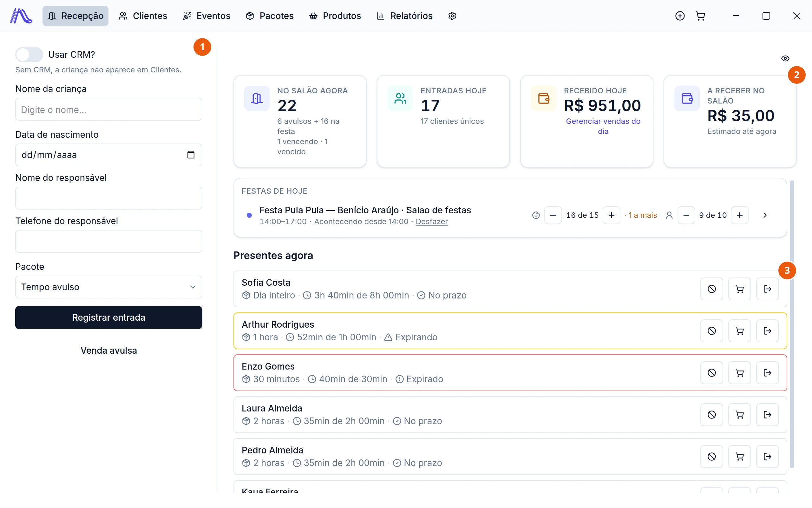Go to the Clientes tab
812x508 pixels.
[x=143, y=16]
